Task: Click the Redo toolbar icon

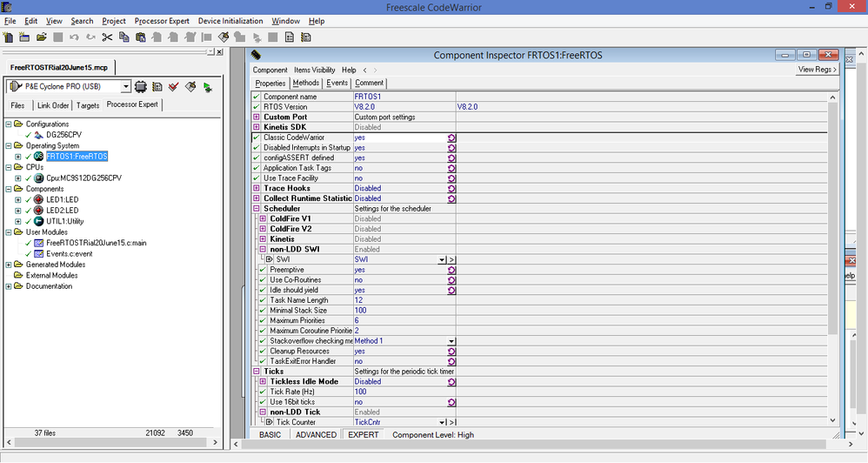Action: [90, 37]
